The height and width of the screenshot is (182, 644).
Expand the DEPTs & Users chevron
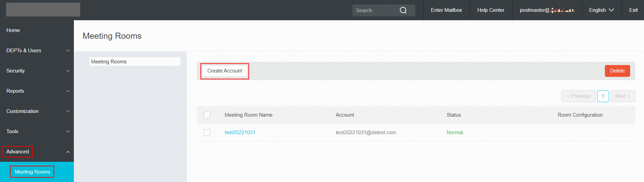click(68, 51)
